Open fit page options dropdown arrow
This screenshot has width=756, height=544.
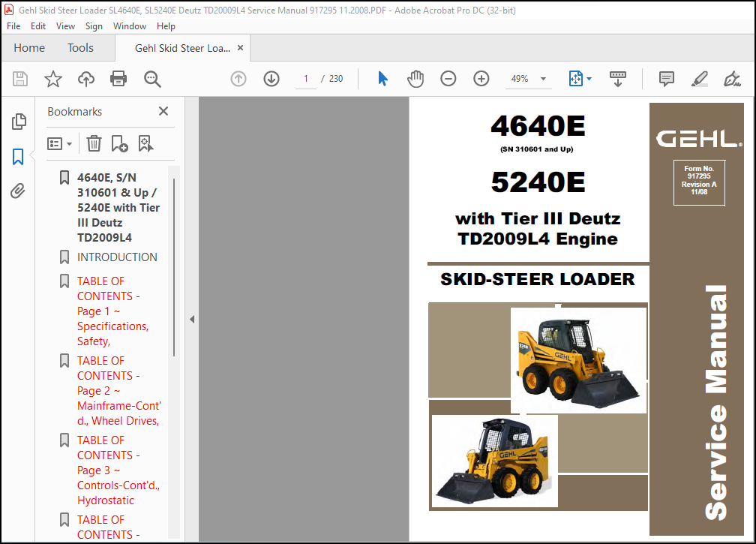[589, 79]
